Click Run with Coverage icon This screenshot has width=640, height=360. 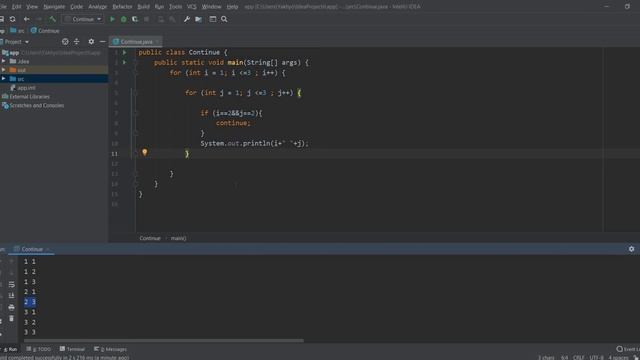click(135, 19)
